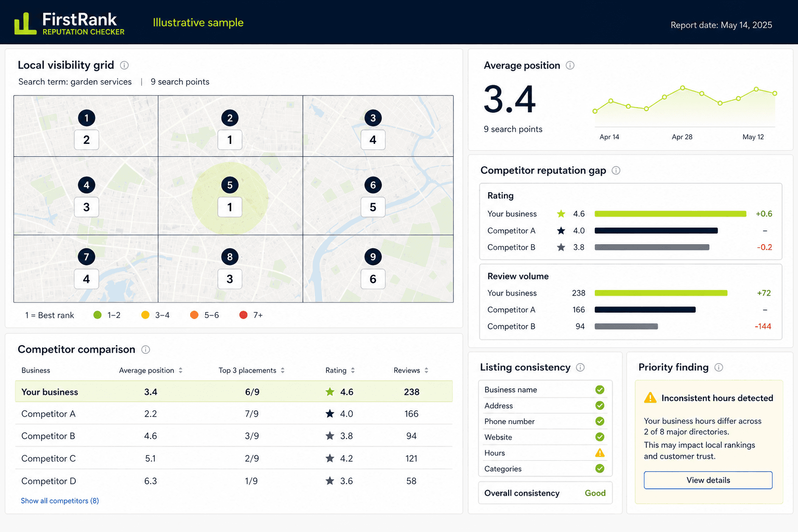Image resolution: width=798 pixels, height=532 pixels.
Task: Click the Overall consistency Good status
Action: pyautogui.click(x=595, y=493)
